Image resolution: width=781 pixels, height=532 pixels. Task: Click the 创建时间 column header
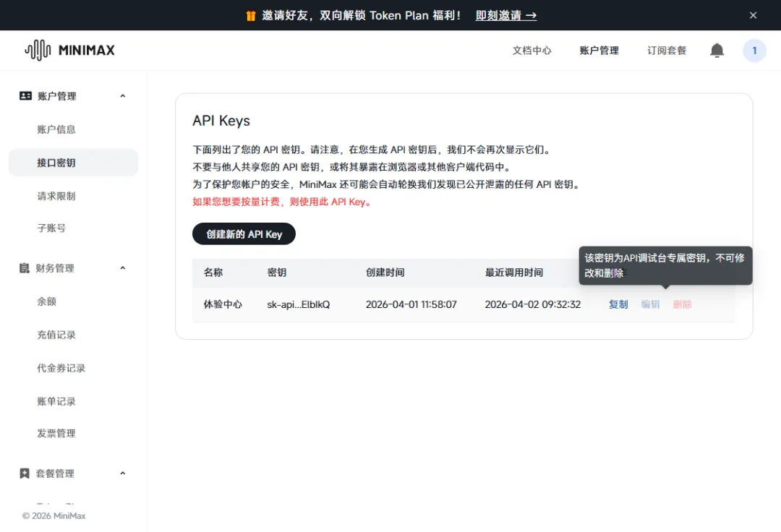coord(385,273)
